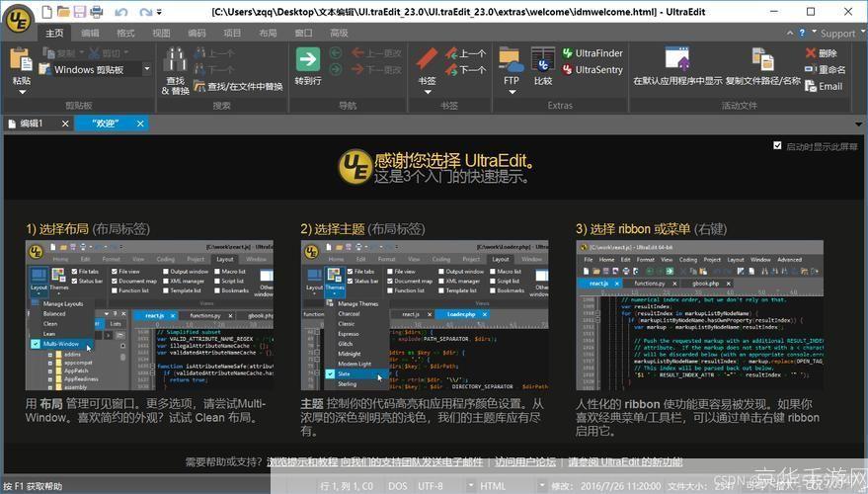Open the 查找 & 替换 binoculars tool
Screen dimensions: 868x494
tap(175, 60)
